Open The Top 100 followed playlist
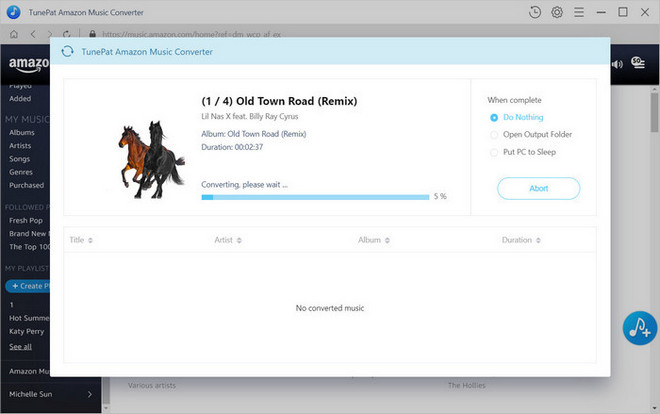The image size is (660, 414). pyautogui.click(x=29, y=247)
